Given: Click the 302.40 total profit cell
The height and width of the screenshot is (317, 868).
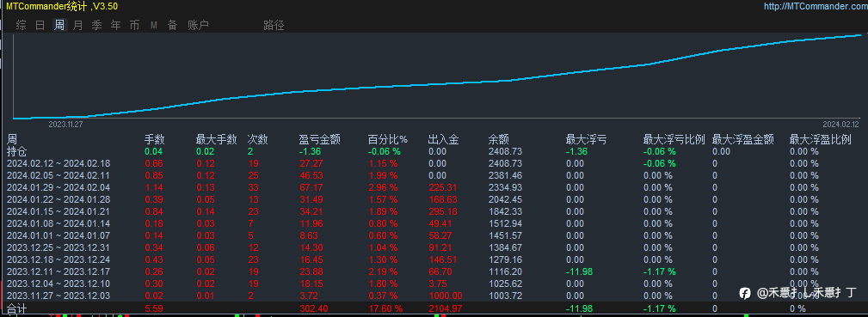Looking at the screenshot, I should coord(313,308).
